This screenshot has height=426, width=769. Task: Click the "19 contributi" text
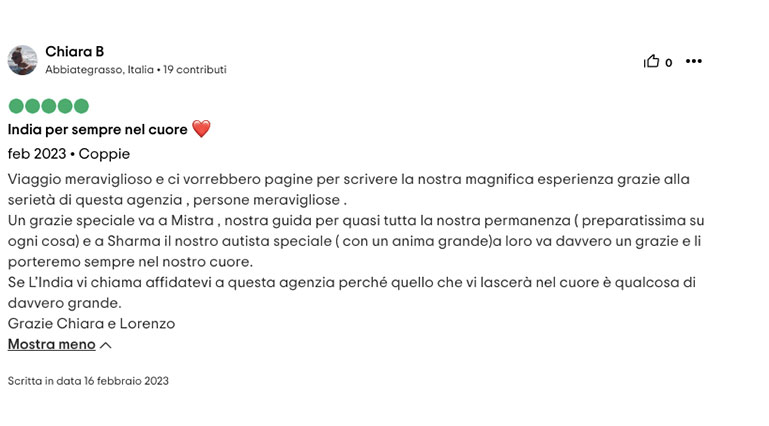tap(195, 70)
